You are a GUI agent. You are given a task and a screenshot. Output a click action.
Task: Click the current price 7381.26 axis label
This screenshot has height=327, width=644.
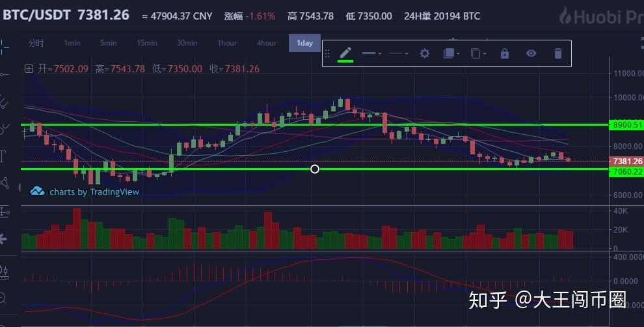pos(626,162)
